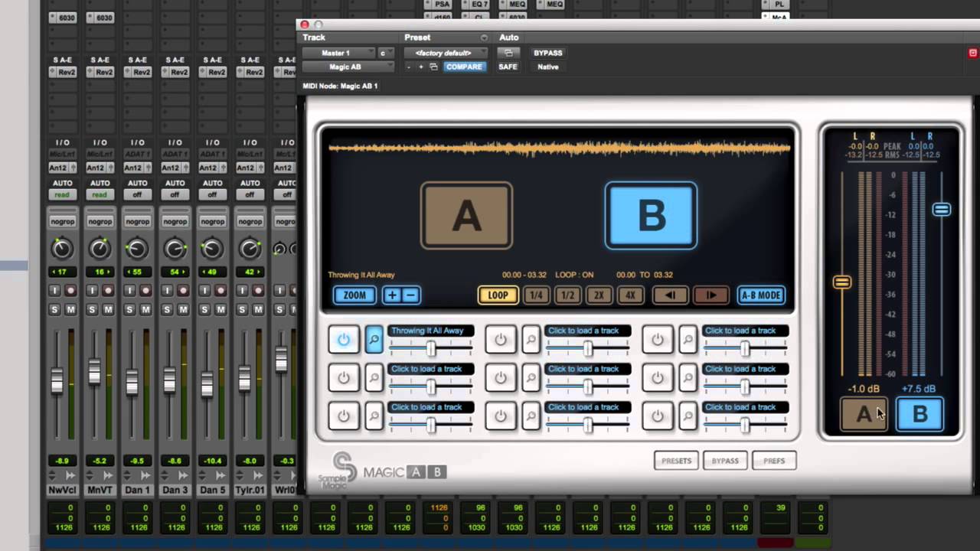This screenshot has width=980, height=551.
Task: Zoom out with the minus button
Action: tap(411, 295)
